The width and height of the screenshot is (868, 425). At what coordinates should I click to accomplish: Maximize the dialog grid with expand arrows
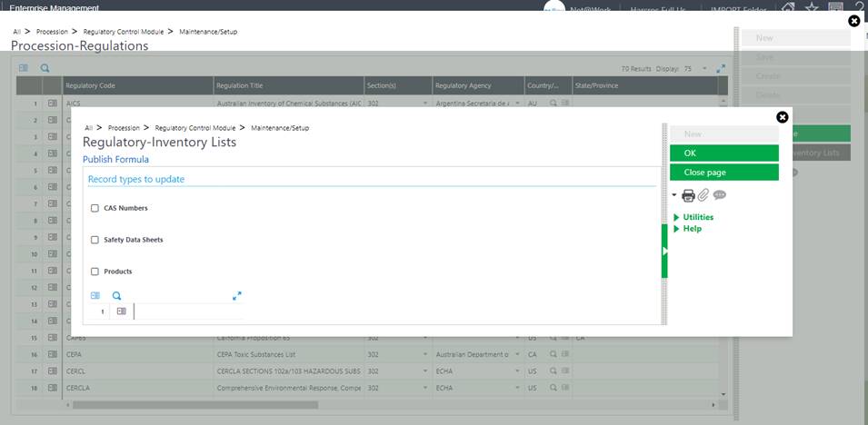(x=237, y=295)
